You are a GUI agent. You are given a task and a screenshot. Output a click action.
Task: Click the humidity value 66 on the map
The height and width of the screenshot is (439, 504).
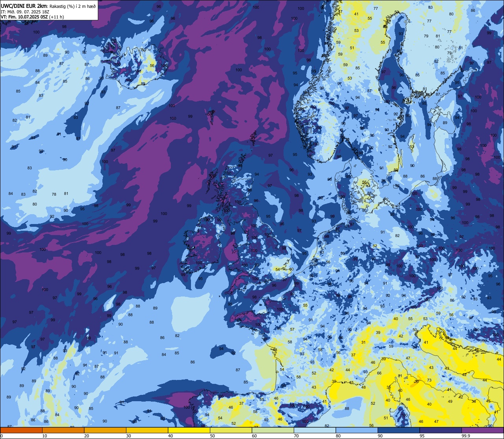pos(379,373)
